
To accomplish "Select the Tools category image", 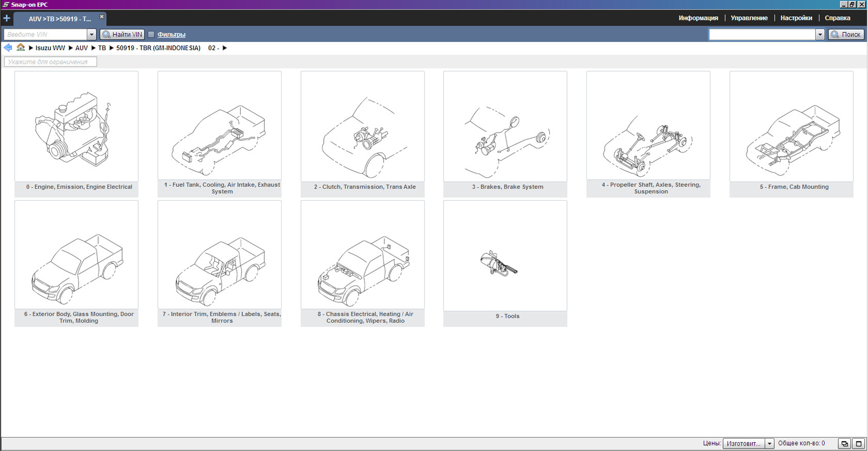I will pos(505,256).
